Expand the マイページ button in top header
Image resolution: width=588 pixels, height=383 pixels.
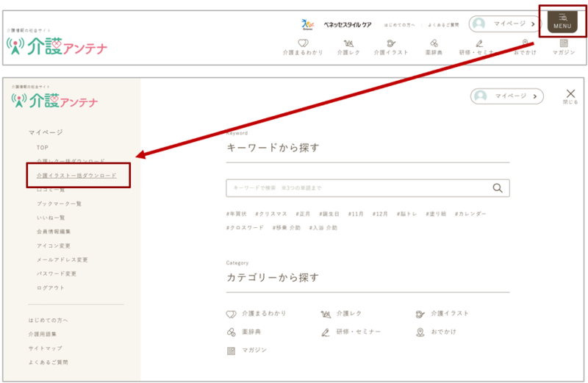(505, 24)
